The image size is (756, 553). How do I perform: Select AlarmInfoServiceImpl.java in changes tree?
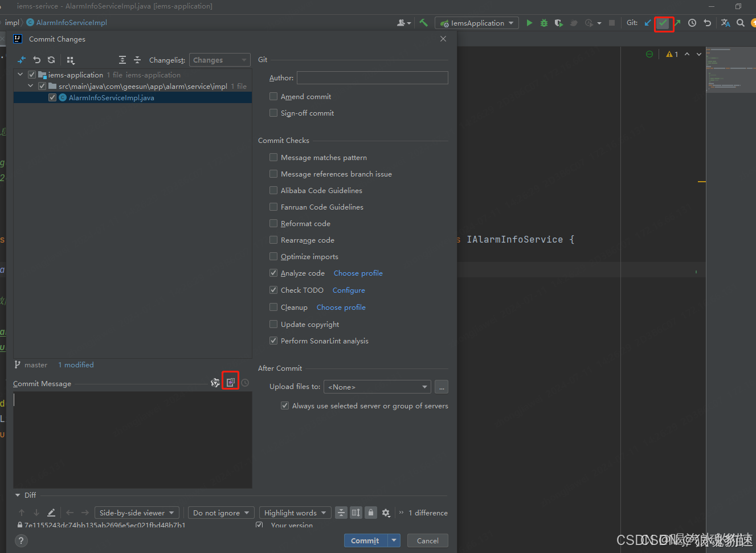pyautogui.click(x=133, y=97)
